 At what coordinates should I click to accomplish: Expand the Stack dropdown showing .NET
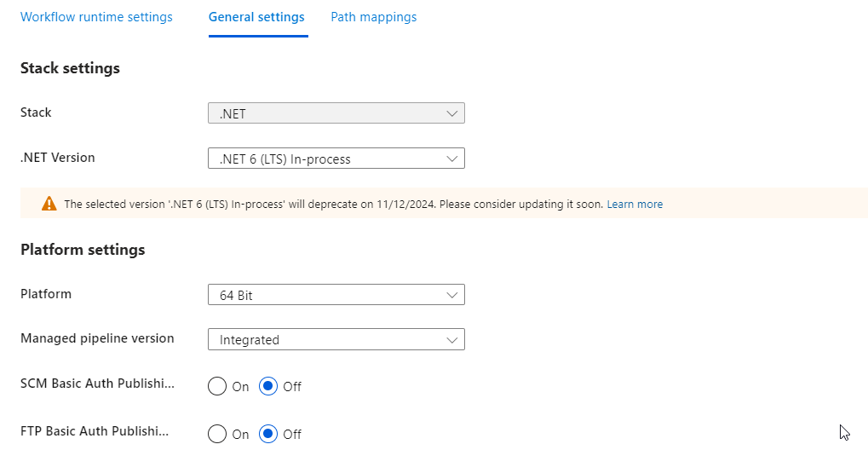(336, 113)
